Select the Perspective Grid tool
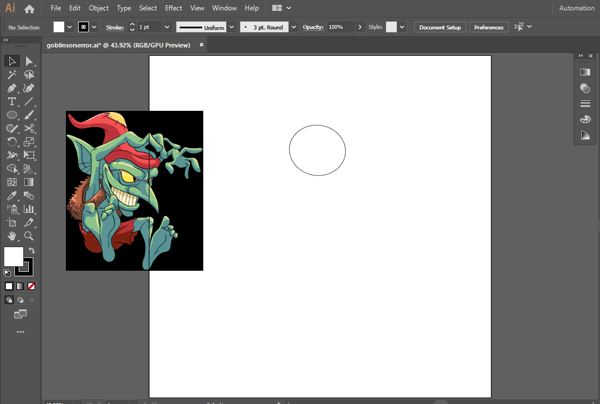 click(x=29, y=168)
